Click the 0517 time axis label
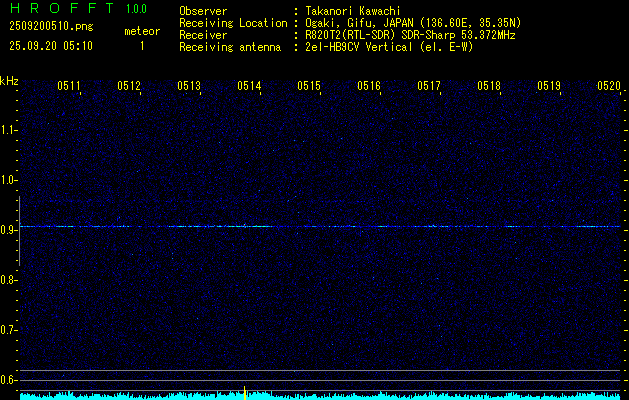 pyautogui.click(x=429, y=85)
